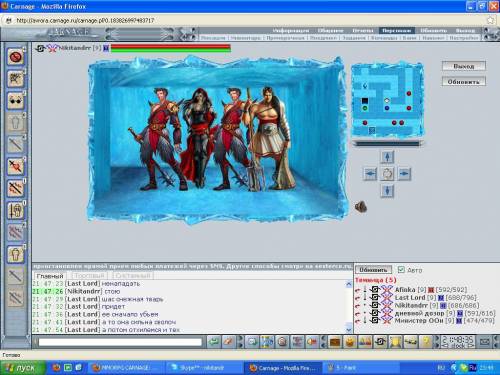This screenshot has height=375, width=500.
Task: Click the green send message arrow
Action: pyautogui.click(x=214, y=342)
